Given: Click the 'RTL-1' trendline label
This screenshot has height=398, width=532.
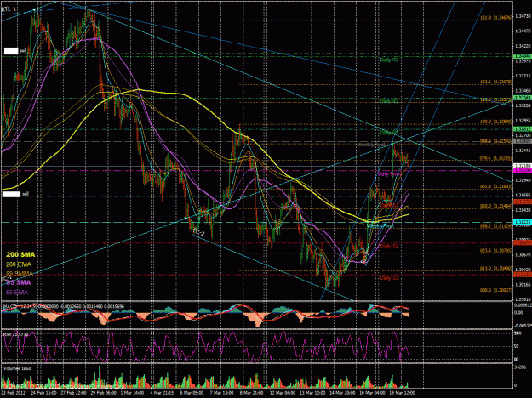Looking at the screenshot, I should tap(7, 9).
